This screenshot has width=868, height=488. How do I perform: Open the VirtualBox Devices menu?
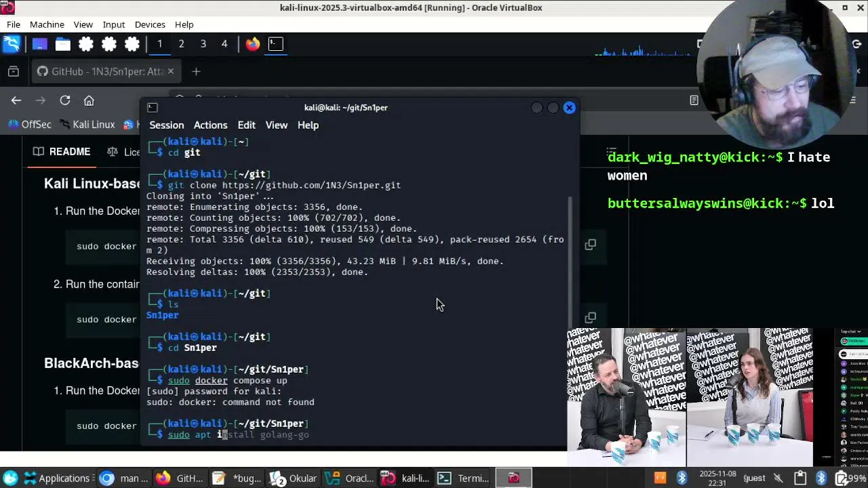[150, 24]
